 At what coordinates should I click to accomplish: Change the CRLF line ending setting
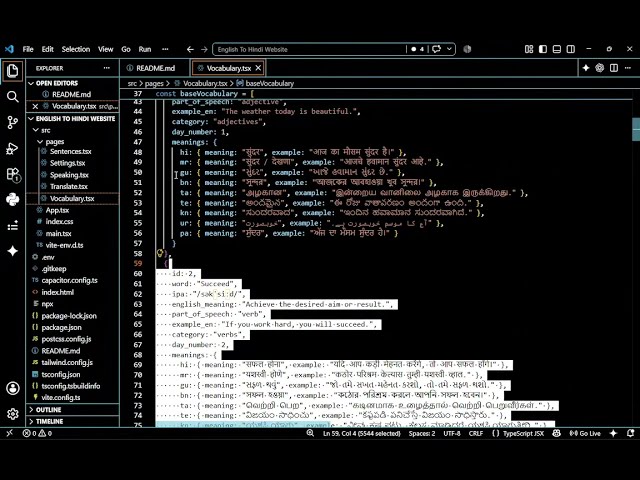(476, 433)
